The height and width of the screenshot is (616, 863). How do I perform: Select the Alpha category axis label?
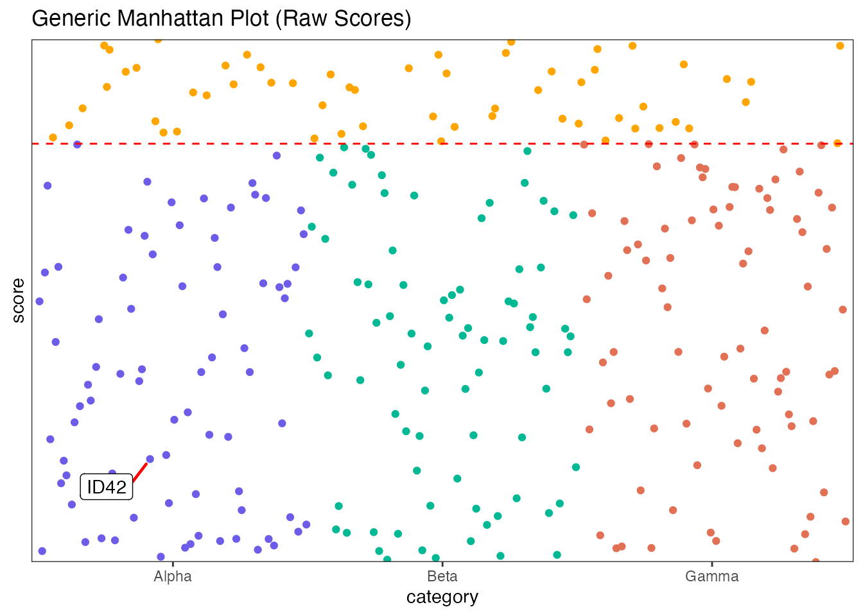pos(173,576)
